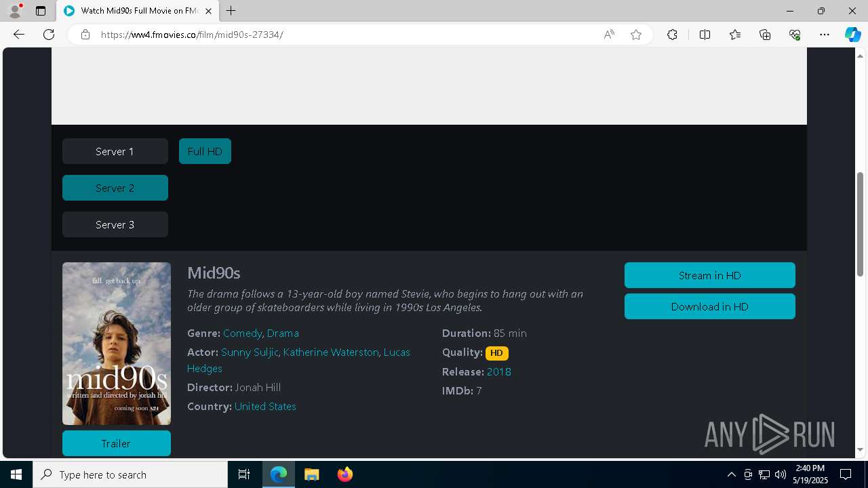Click the page vertical scrollbar thumb
This screenshot has width=868, height=488.
[x=860, y=224]
